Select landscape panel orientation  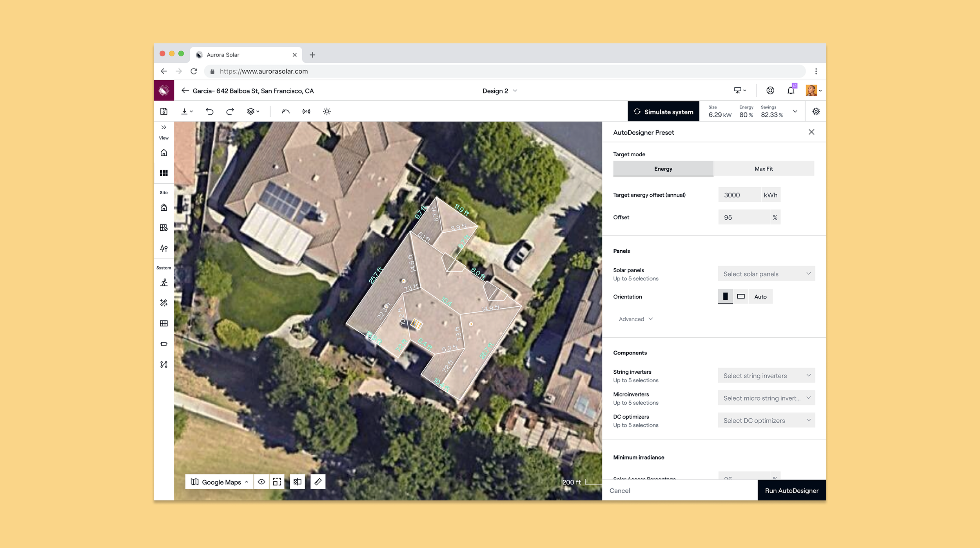(741, 297)
